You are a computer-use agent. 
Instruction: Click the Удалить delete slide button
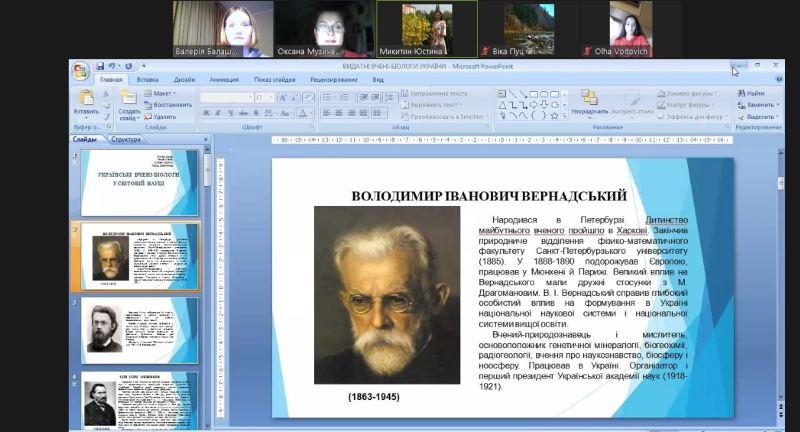tap(160, 116)
